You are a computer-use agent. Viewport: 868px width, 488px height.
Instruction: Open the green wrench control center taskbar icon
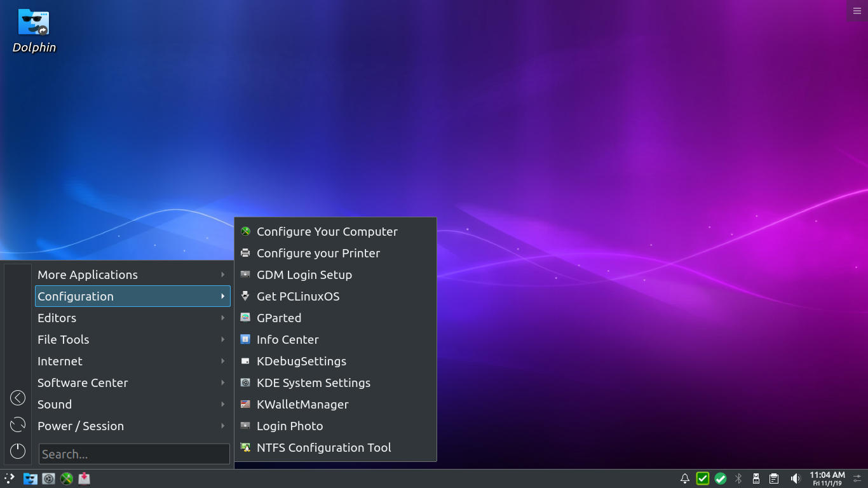point(66,478)
